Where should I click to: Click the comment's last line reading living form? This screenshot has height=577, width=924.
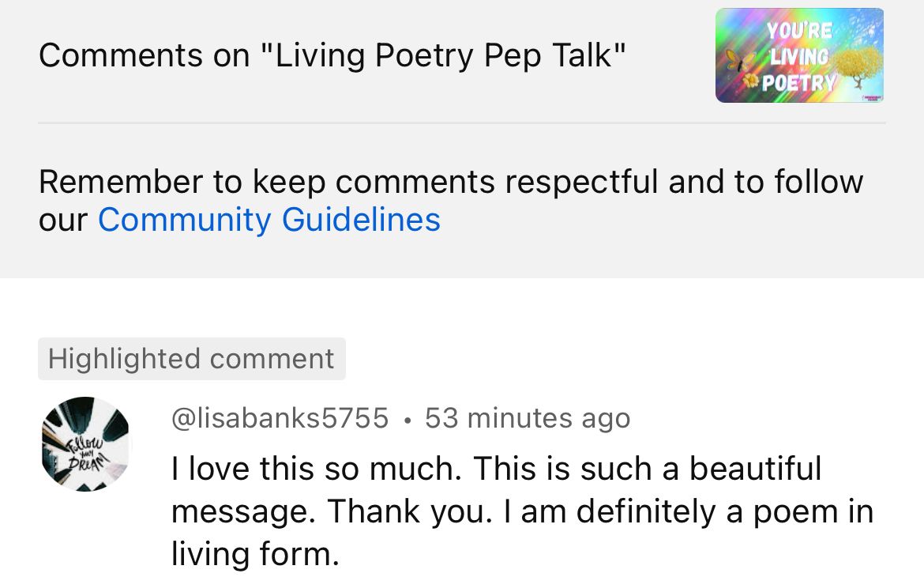[x=254, y=553]
